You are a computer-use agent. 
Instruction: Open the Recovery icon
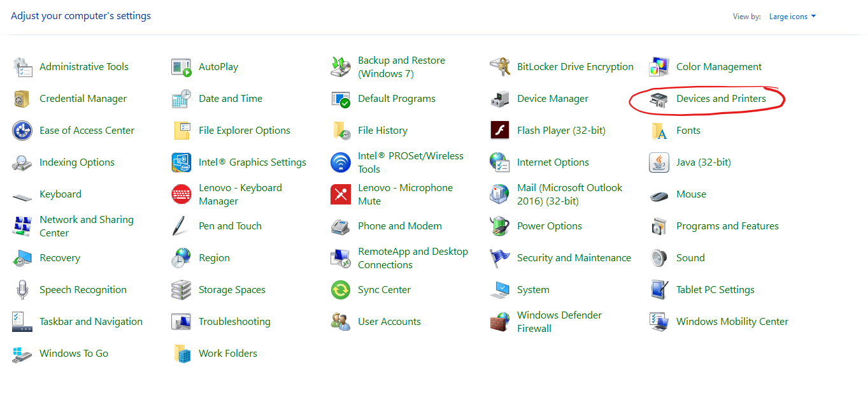(x=22, y=258)
